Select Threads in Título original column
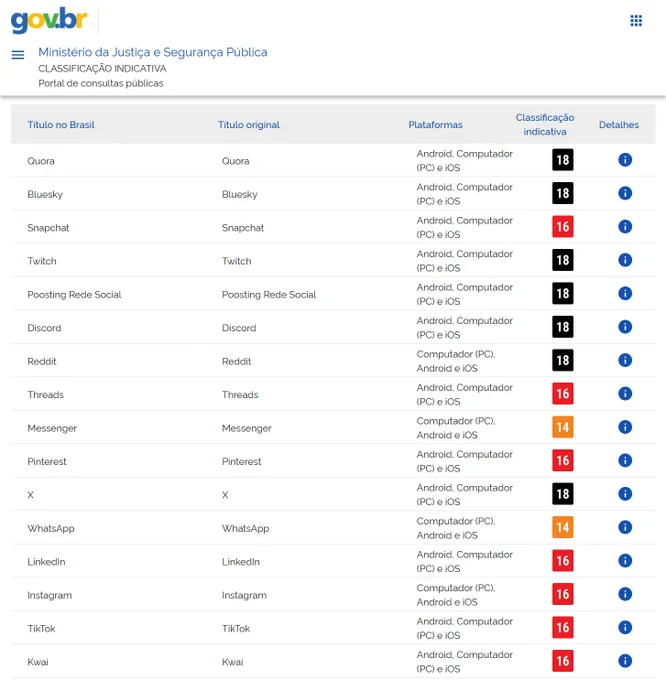The height and width of the screenshot is (680, 666). click(240, 395)
